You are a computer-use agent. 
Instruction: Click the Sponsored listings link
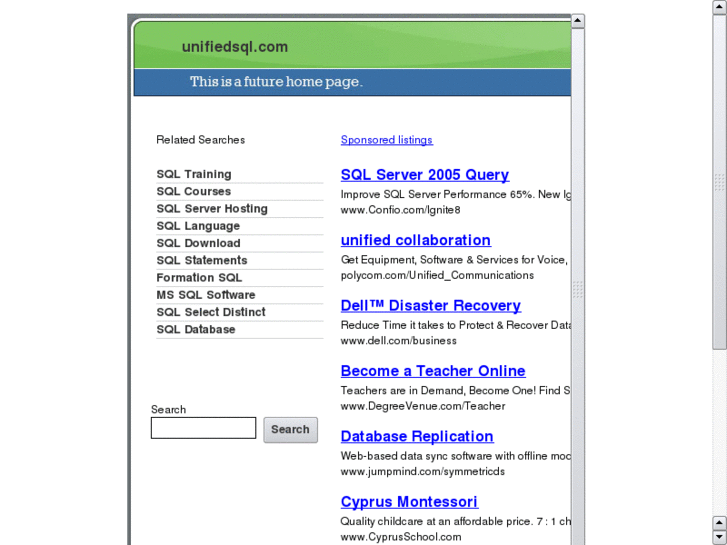pyautogui.click(x=387, y=140)
